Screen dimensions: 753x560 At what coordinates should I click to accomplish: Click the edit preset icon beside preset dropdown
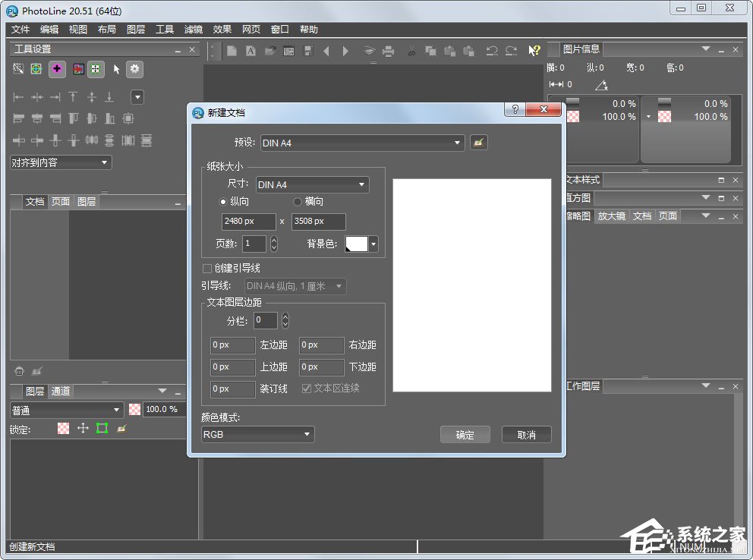478,143
